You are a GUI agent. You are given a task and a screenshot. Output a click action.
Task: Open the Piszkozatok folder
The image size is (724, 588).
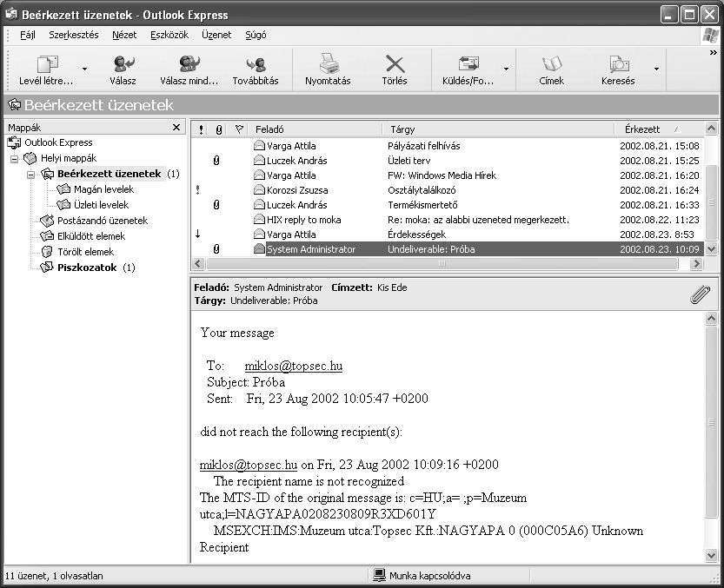pos(87,268)
